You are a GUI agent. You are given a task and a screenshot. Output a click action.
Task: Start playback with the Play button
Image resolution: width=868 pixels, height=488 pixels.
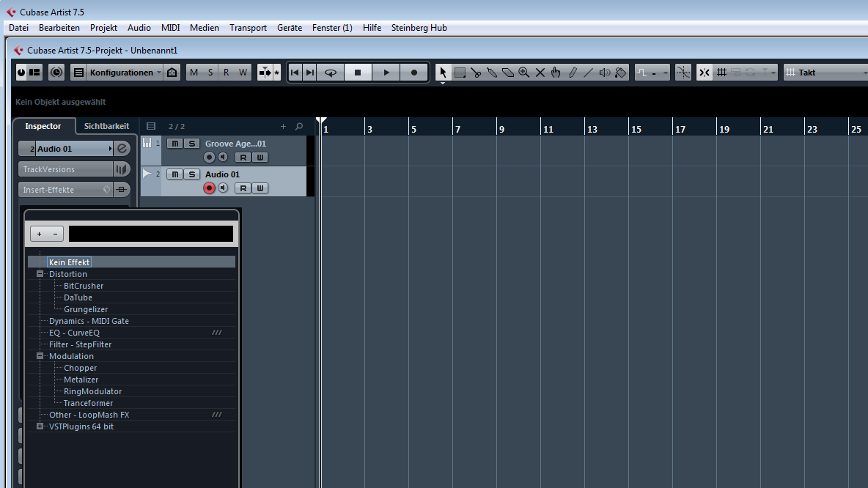click(x=386, y=73)
